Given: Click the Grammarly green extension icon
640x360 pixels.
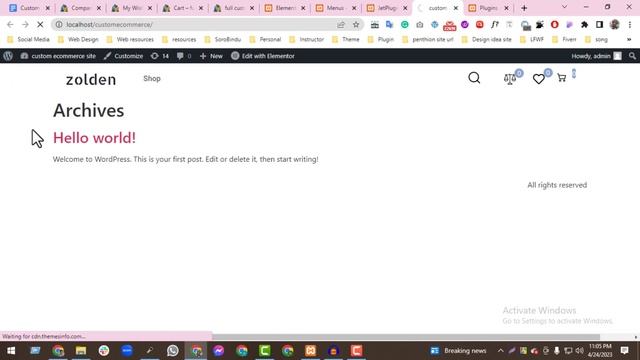Looking at the screenshot, I should pos(404,24).
